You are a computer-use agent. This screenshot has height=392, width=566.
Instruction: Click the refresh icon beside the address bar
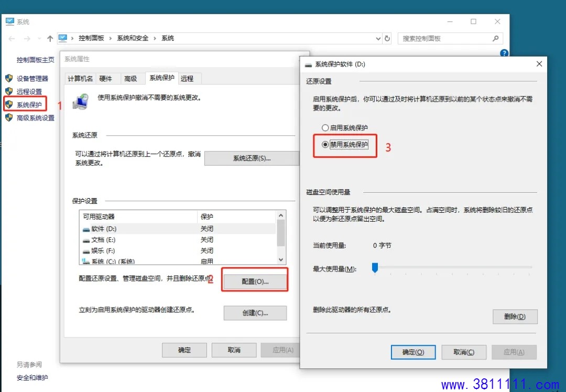point(387,38)
